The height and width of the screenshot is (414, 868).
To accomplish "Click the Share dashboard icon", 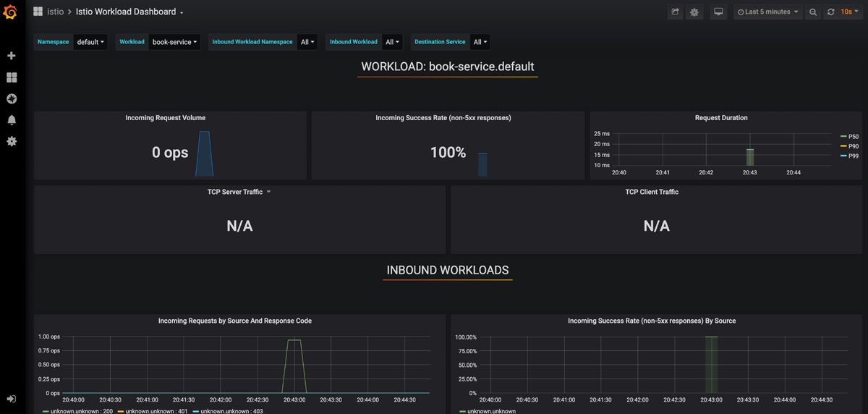I will coord(675,12).
